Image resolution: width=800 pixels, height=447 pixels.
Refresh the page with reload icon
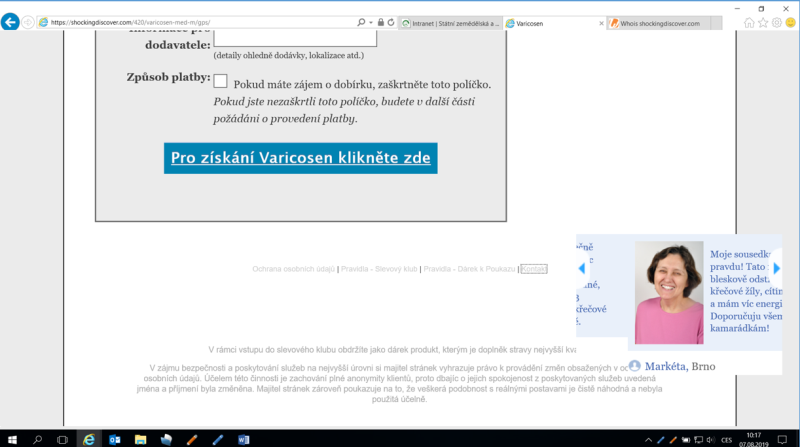[391, 22]
